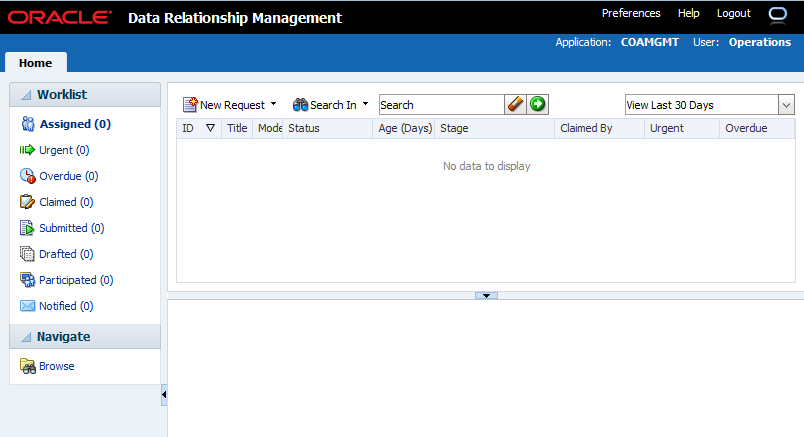Click the Notified envelope icon
Screen dimensions: 804x437
(27, 306)
